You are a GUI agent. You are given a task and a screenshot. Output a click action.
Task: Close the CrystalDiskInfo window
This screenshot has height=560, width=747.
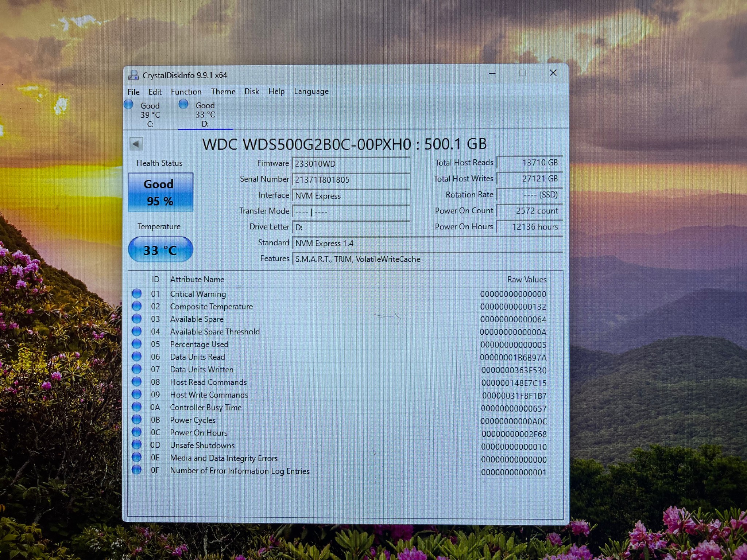(553, 73)
